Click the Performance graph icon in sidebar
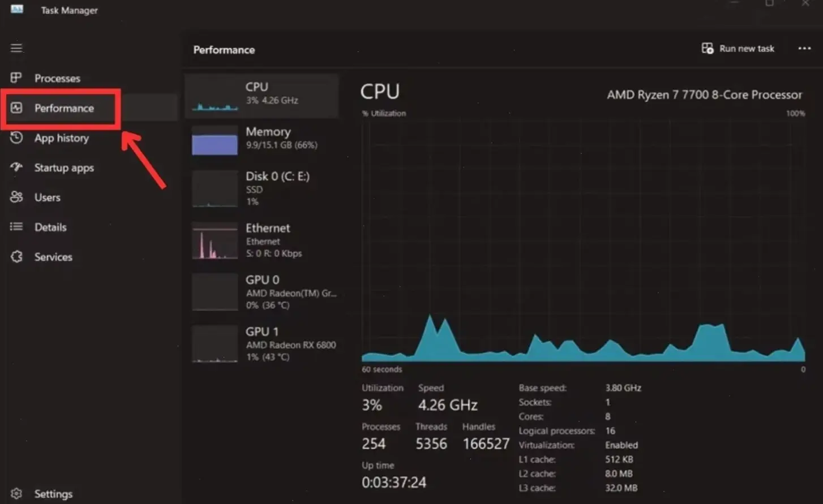 click(x=16, y=107)
